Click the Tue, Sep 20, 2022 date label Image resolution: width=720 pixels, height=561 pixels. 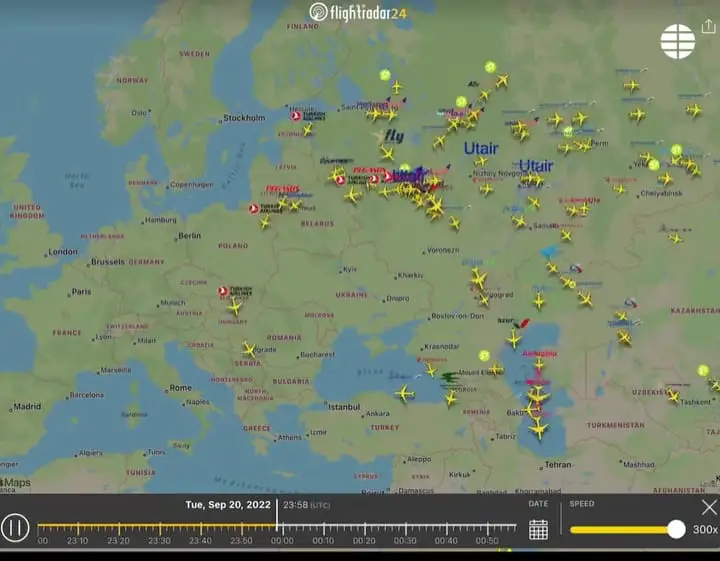[x=228, y=505]
